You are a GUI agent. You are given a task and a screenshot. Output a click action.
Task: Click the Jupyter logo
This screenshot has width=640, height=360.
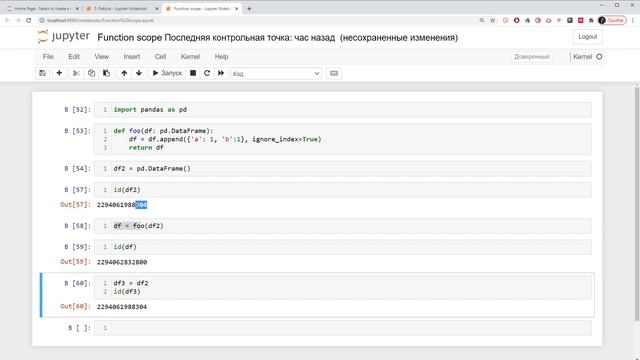pyautogui.click(x=64, y=37)
